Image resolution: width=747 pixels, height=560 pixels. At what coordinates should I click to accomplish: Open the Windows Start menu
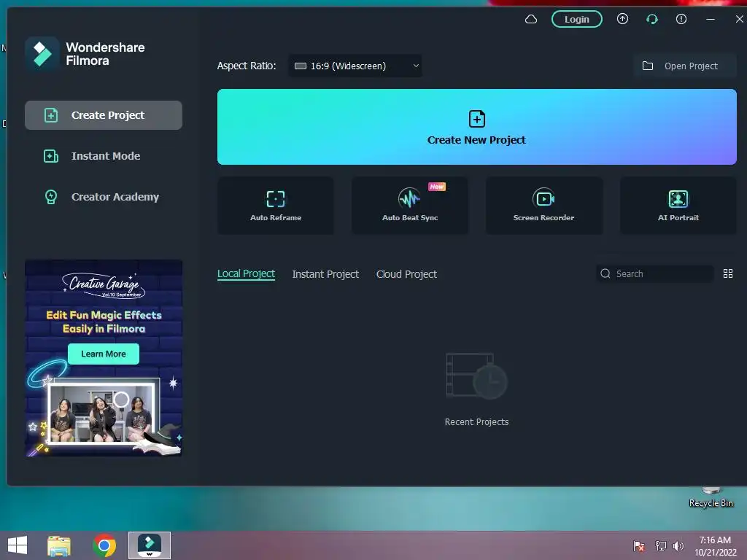coord(18,545)
